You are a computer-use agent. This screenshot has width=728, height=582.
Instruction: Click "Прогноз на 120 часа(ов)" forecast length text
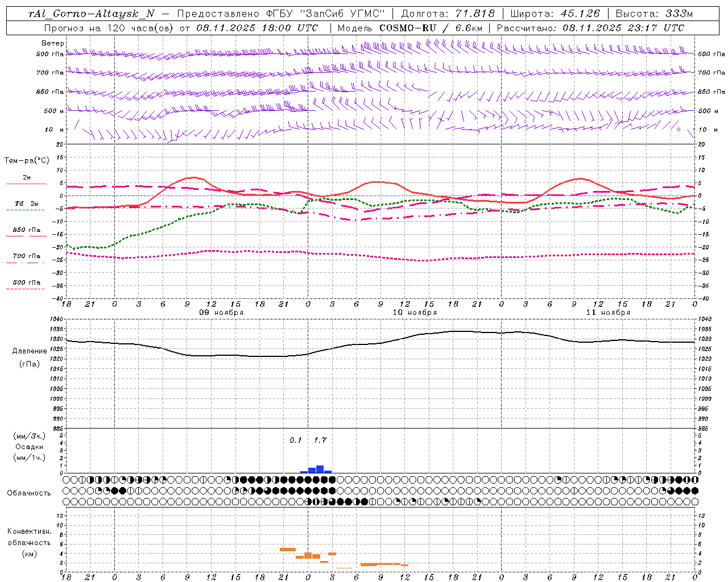(109, 28)
